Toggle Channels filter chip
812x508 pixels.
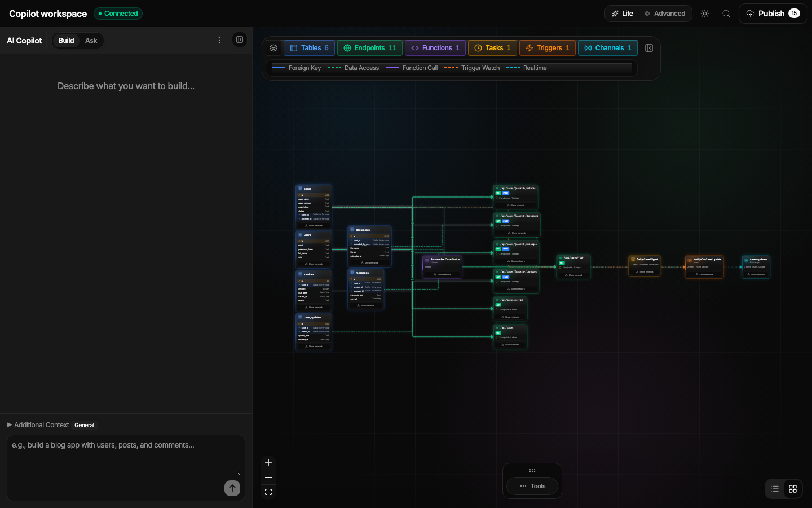608,48
